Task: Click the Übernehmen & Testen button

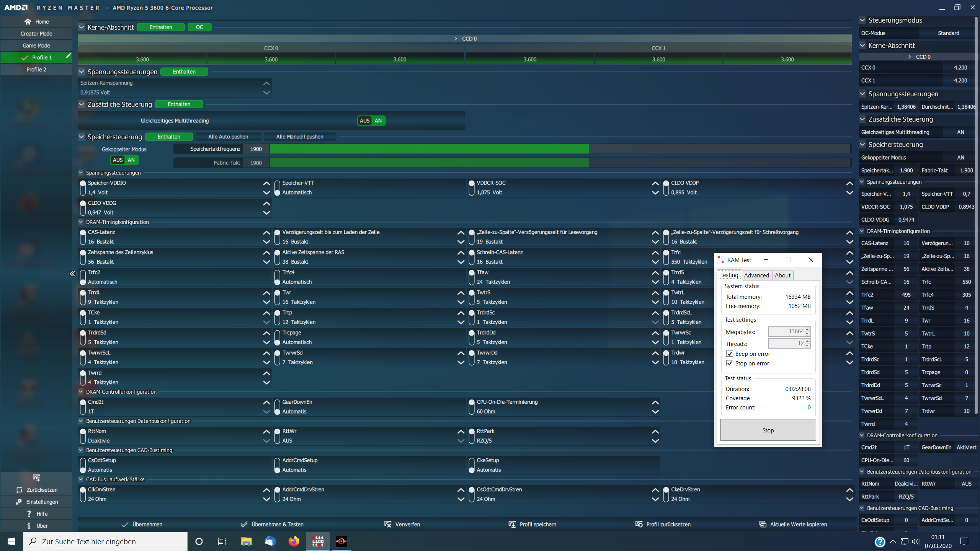Action: (272, 524)
